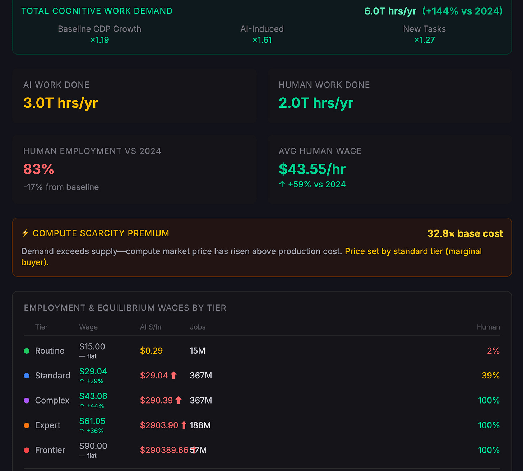Image resolution: width=523 pixels, height=471 pixels.
Task: Click the red up arrow beside $2903.90 AI cost
Action: click(x=184, y=425)
